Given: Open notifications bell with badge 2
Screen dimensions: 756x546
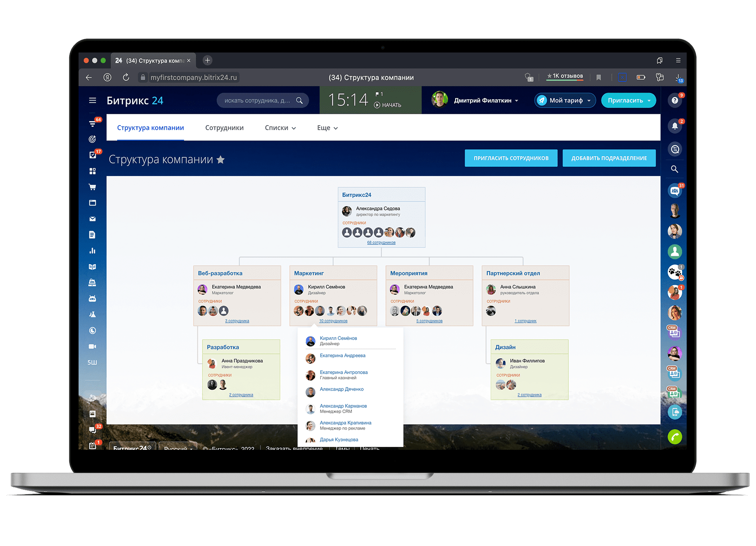Looking at the screenshot, I should point(675,126).
